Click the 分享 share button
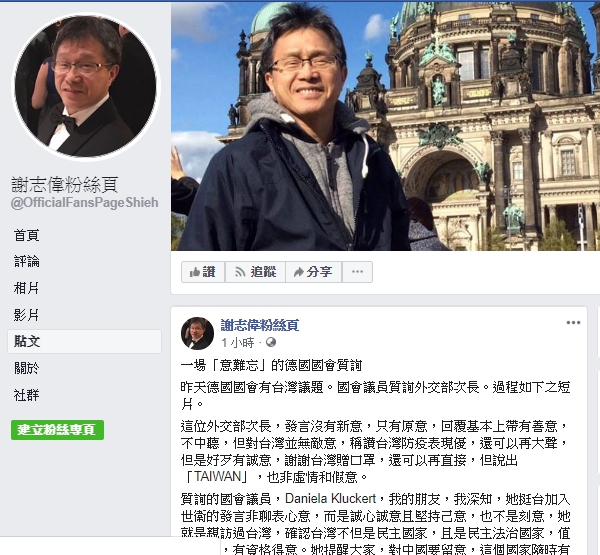The width and height of the screenshot is (600, 555). [x=313, y=272]
